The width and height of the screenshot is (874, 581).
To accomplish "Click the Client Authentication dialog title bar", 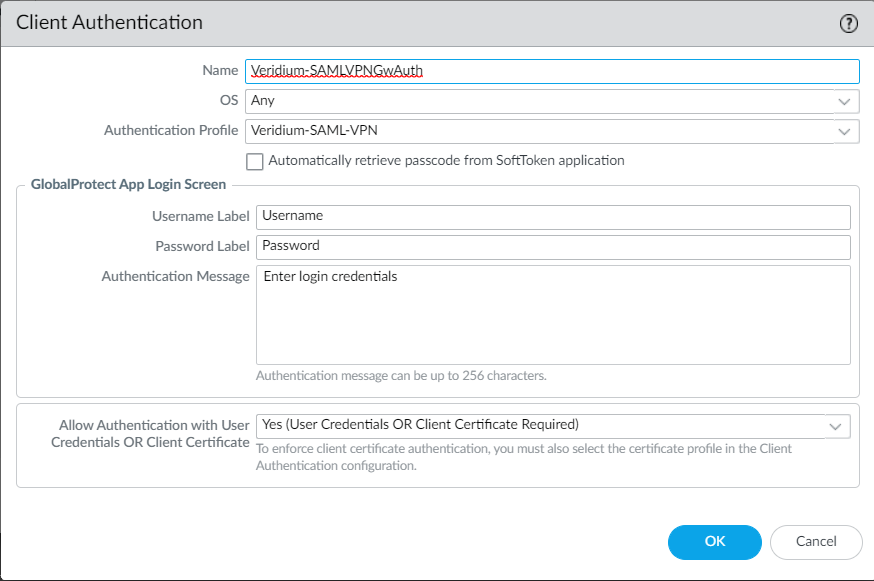I will coord(400,23).
